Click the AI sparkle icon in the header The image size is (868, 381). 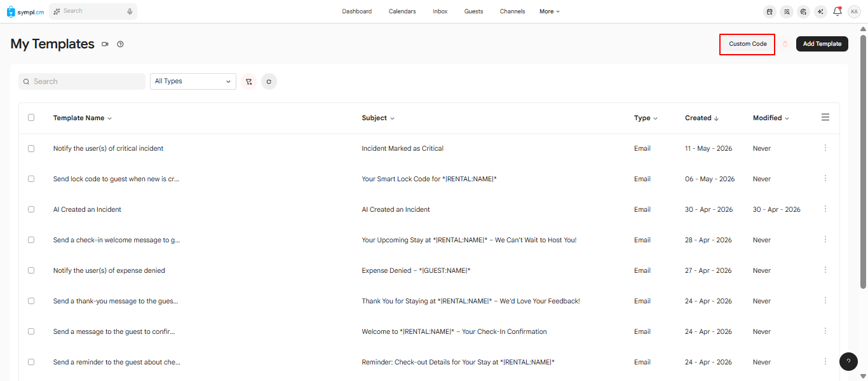tap(821, 11)
